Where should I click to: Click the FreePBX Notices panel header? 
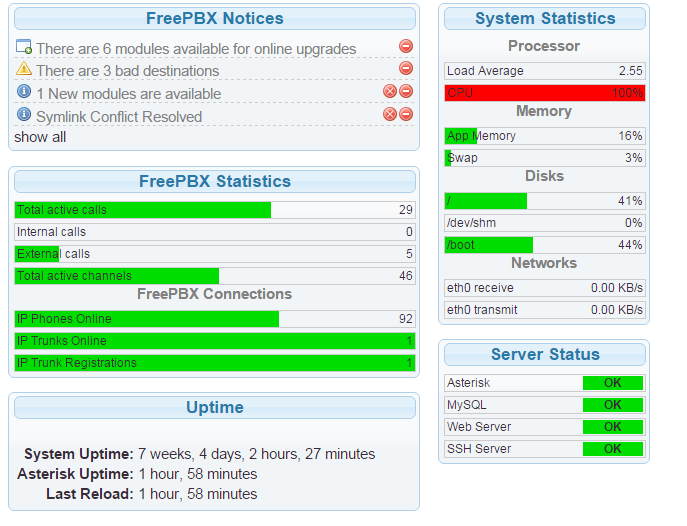[215, 18]
